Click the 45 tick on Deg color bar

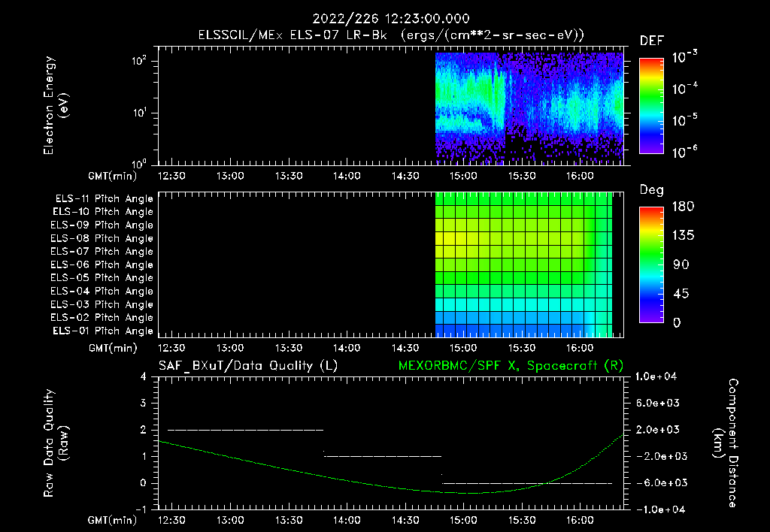(681, 294)
